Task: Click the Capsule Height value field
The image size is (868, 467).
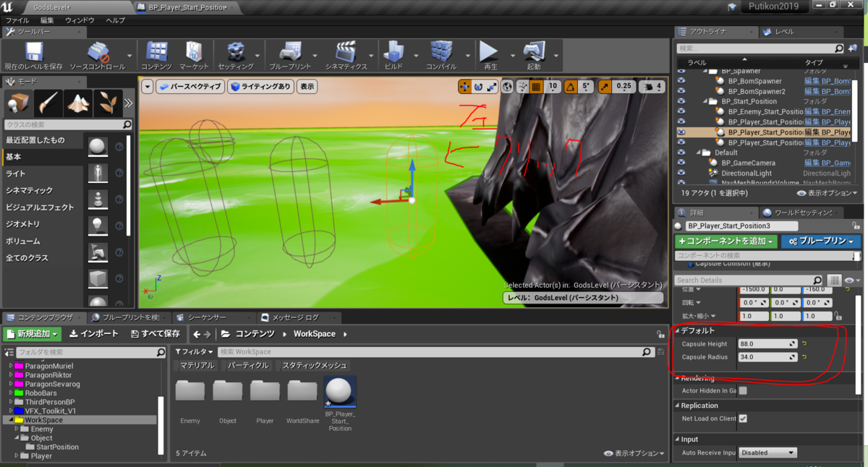Action: point(768,343)
